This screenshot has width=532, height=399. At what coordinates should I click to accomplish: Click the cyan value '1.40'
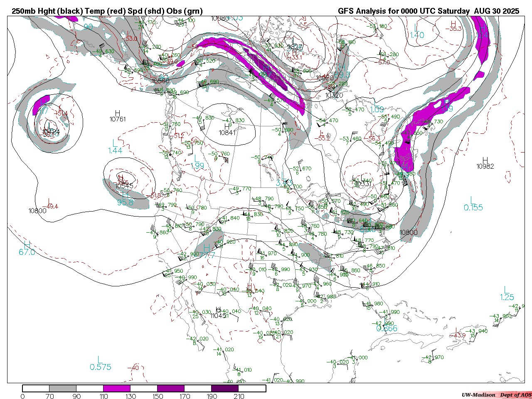(x=417, y=35)
